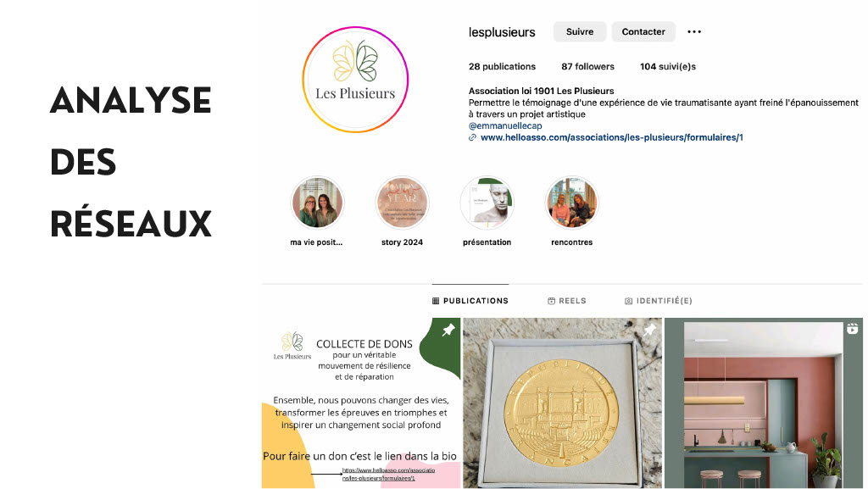Follow the account with Suivre button

(x=580, y=31)
